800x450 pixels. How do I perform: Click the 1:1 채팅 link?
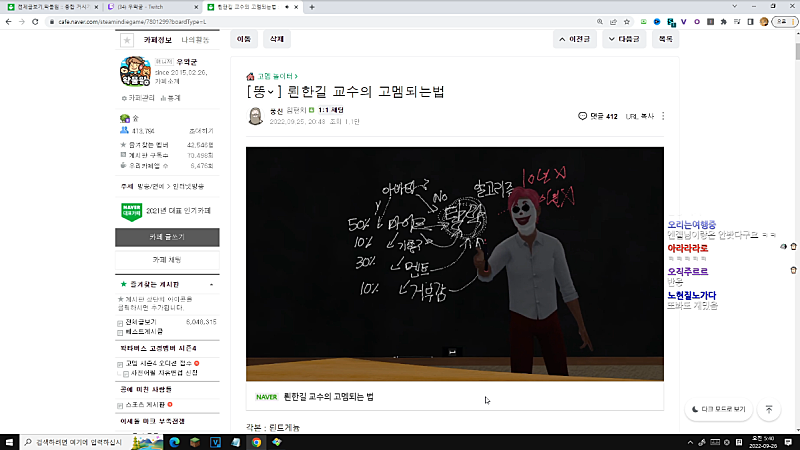point(331,110)
